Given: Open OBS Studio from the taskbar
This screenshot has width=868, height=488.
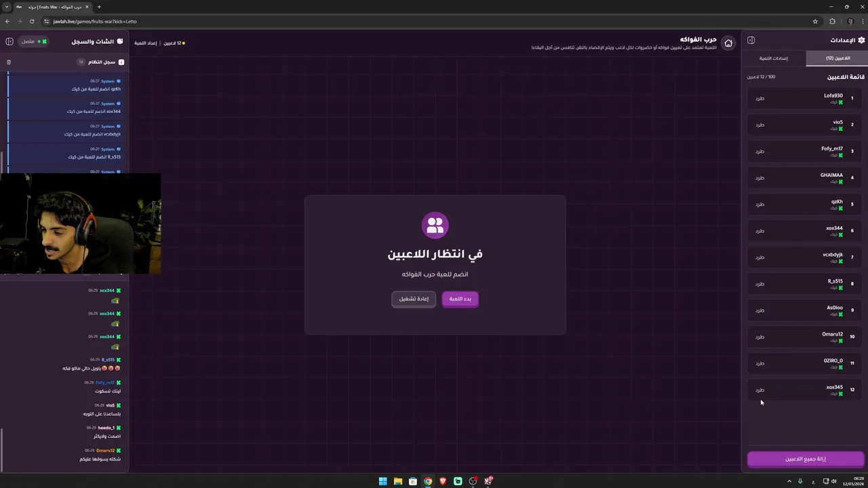Looking at the screenshot, I should point(473,481).
